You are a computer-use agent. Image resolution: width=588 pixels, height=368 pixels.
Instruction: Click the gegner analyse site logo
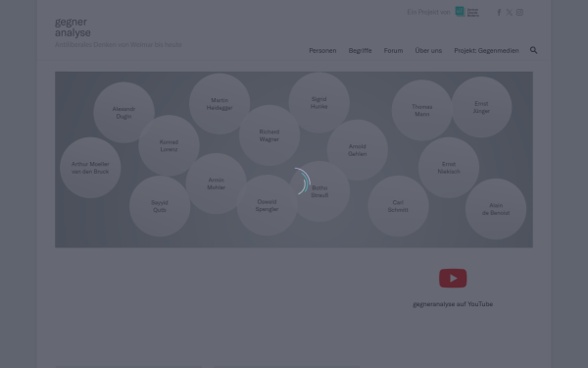73,27
